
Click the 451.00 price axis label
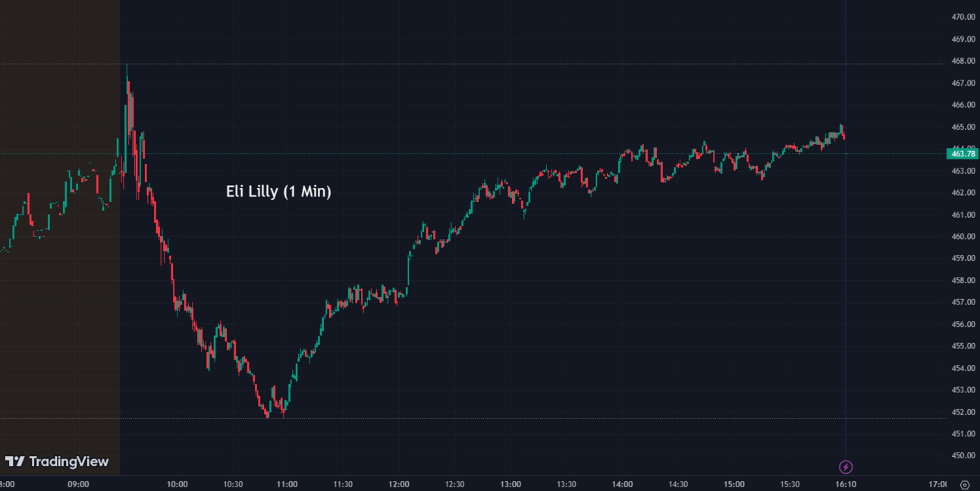click(962, 434)
